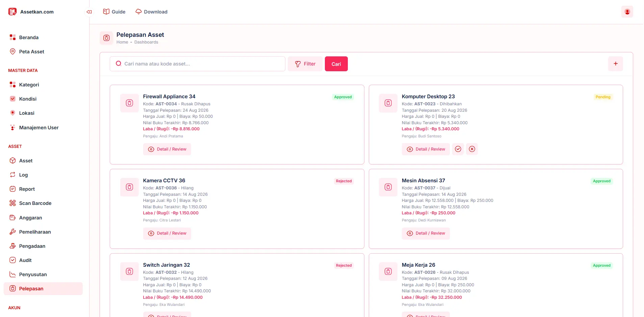
Task: Click the Pelepasan Asset page heading
Action: tap(140, 35)
